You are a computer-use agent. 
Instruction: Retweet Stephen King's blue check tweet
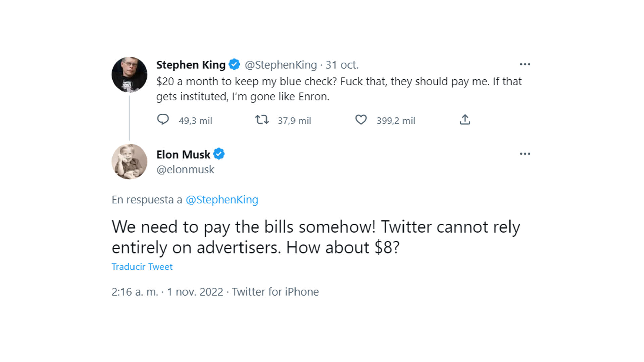[x=262, y=120]
